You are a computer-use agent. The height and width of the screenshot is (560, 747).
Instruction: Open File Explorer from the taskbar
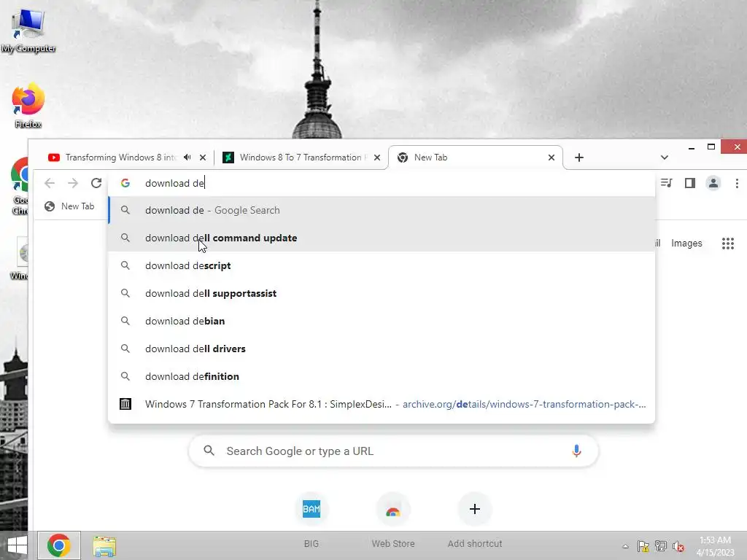[x=104, y=546]
